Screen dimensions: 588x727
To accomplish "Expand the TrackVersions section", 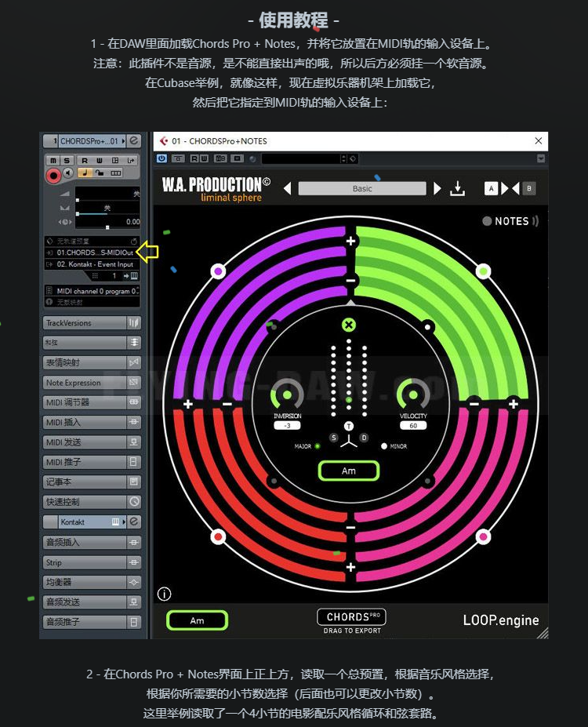I will point(92,323).
